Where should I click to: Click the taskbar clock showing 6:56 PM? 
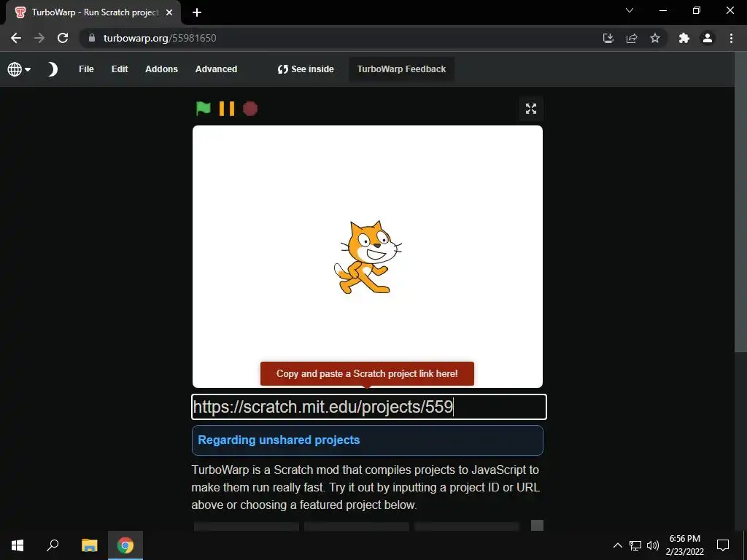point(684,545)
